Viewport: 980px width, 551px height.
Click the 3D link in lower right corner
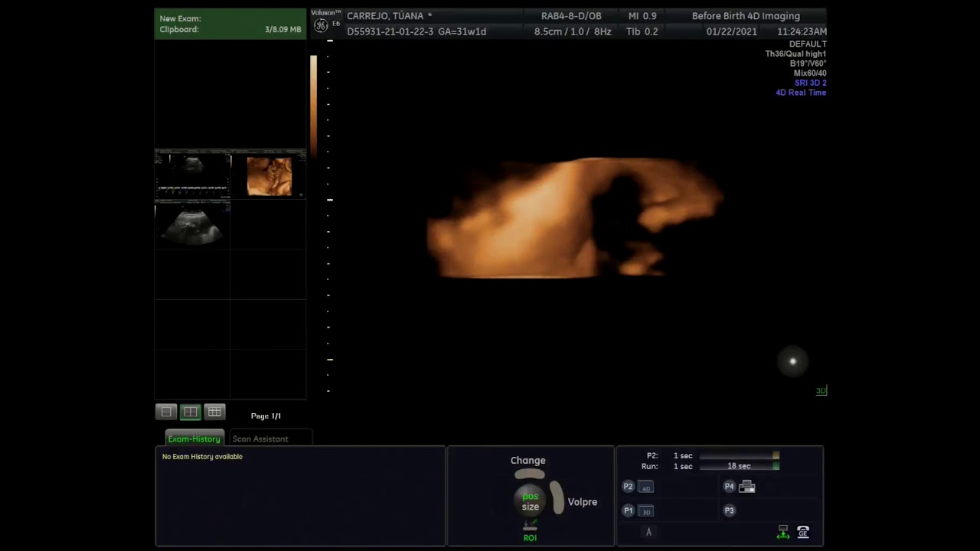click(821, 391)
